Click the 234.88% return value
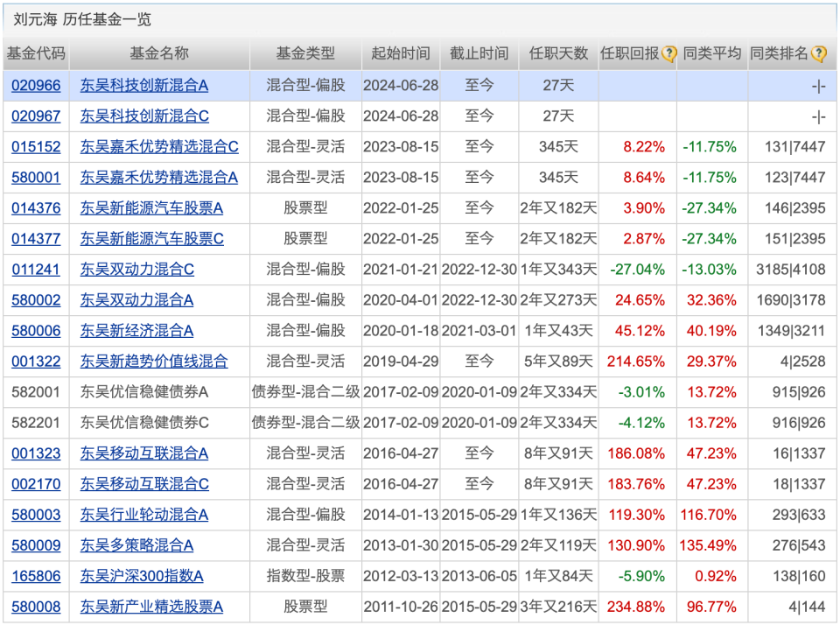The height and width of the screenshot is (625, 840). (x=636, y=607)
